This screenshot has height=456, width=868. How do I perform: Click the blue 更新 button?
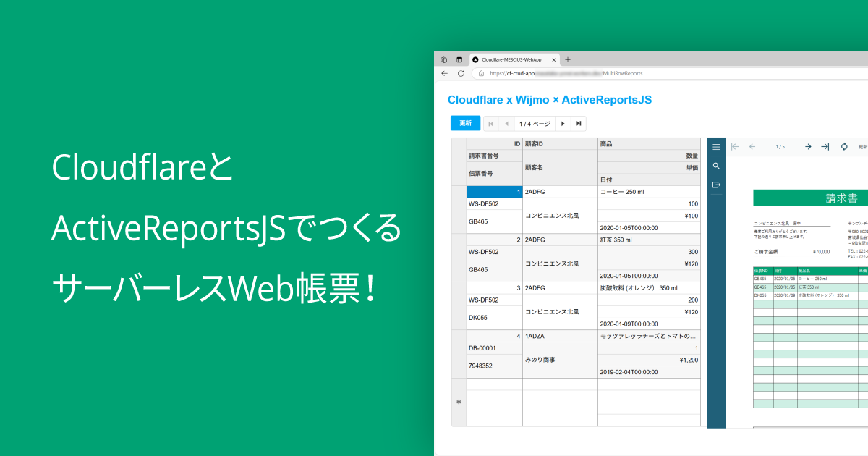(465, 124)
